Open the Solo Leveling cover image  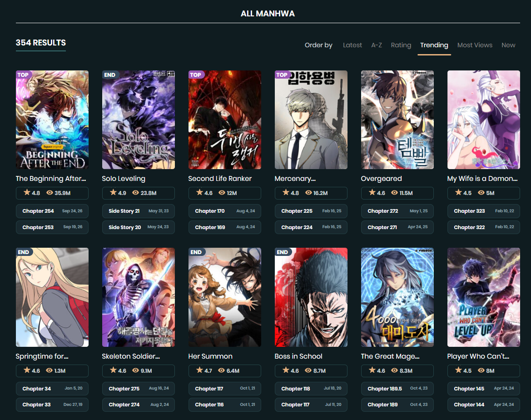139,120
